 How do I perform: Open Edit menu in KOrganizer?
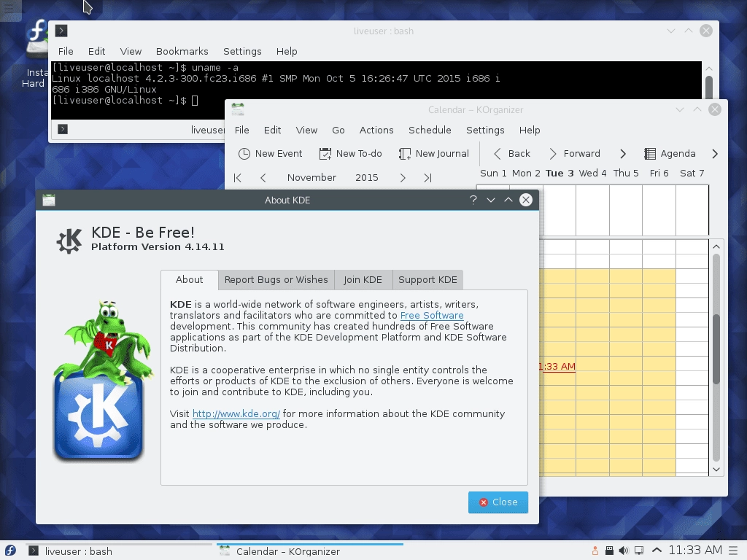(x=273, y=130)
